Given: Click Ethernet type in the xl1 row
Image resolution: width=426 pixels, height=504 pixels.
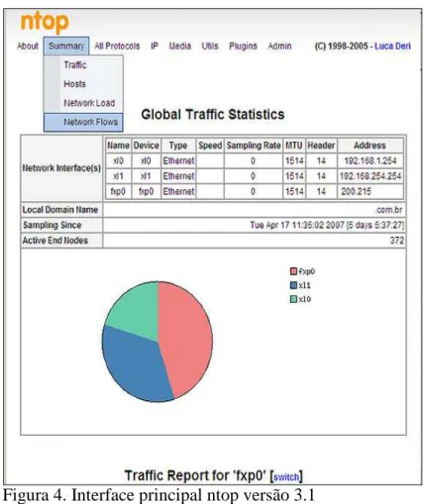Looking at the screenshot, I should [x=178, y=176].
